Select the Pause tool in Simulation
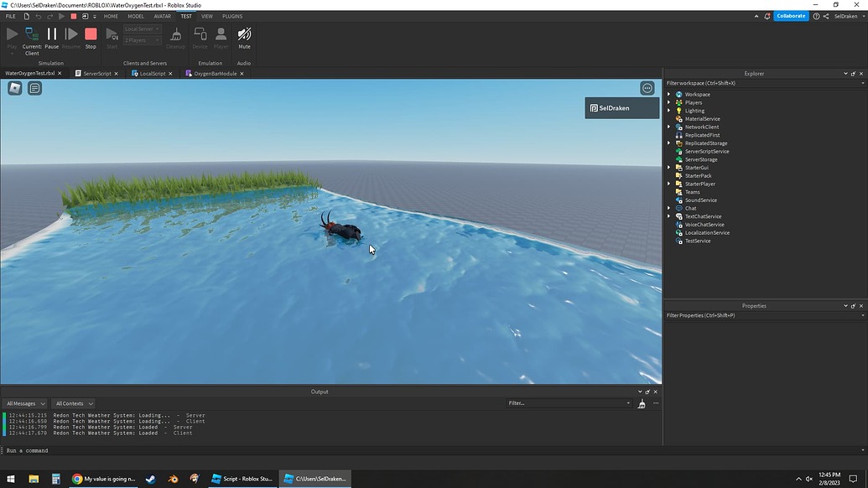The image size is (868, 488). coord(51,35)
